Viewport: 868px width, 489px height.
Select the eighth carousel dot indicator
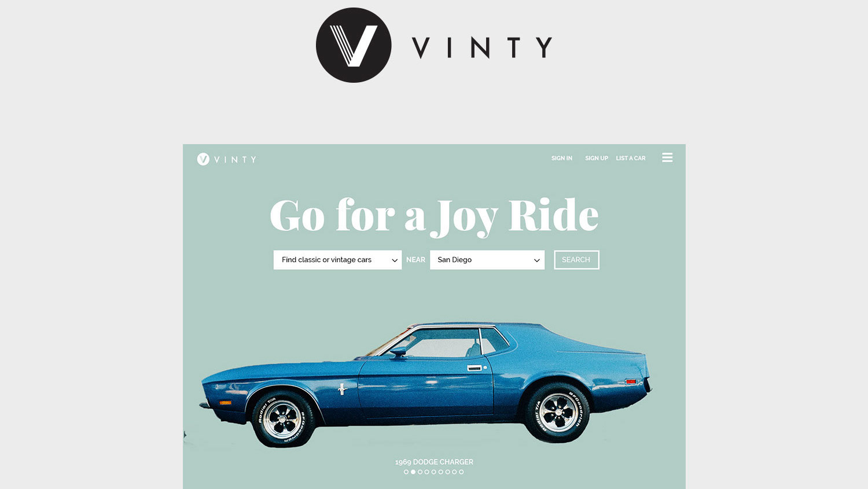[x=454, y=472]
